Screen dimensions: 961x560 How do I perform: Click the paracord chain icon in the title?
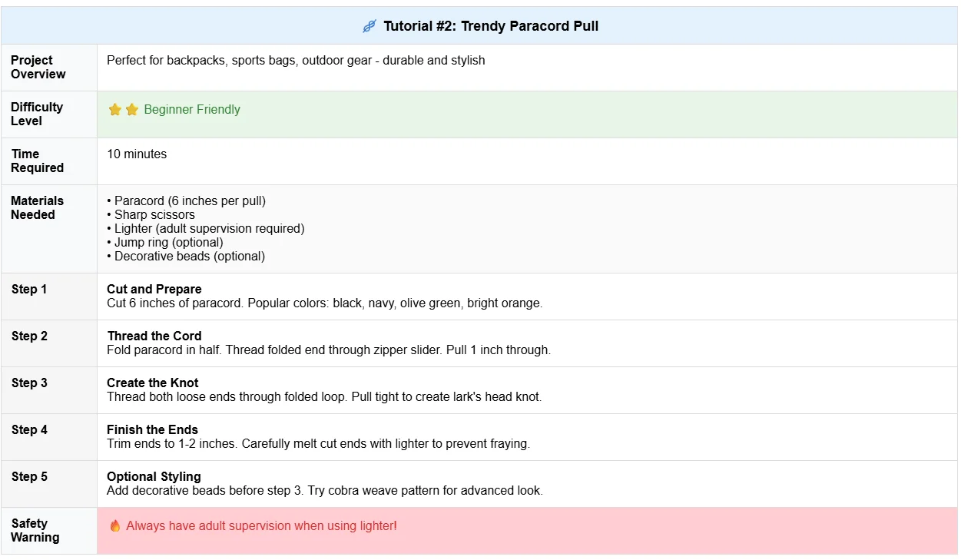(x=369, y=26)
